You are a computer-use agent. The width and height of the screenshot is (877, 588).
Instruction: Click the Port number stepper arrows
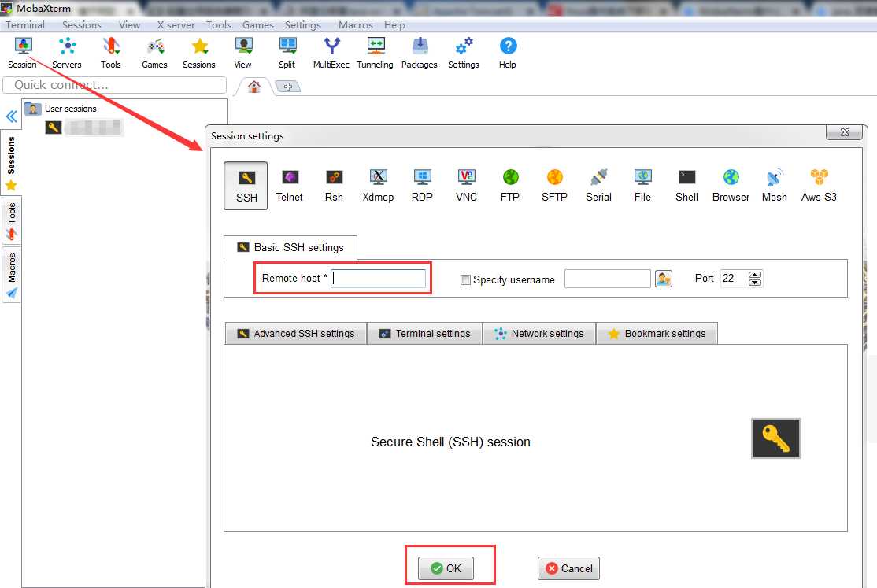pyautogui.click(x=755, y=278)
